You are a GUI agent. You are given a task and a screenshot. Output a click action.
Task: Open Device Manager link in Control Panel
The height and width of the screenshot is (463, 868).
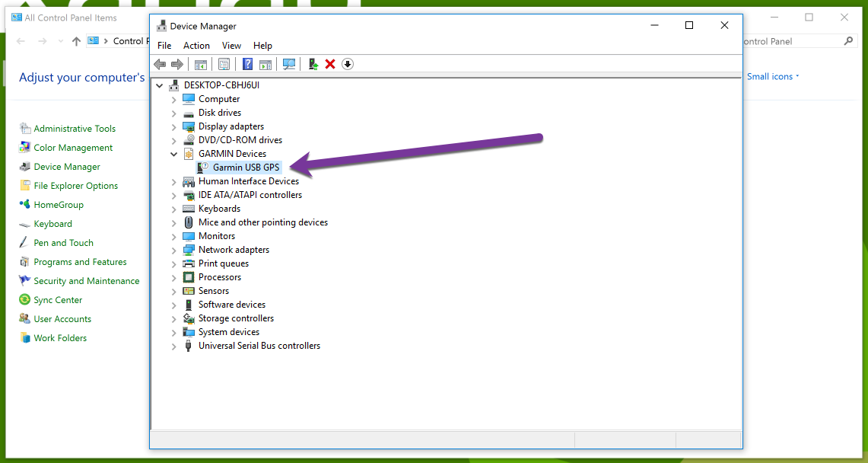pyautogui.click(x=67, y=167)
